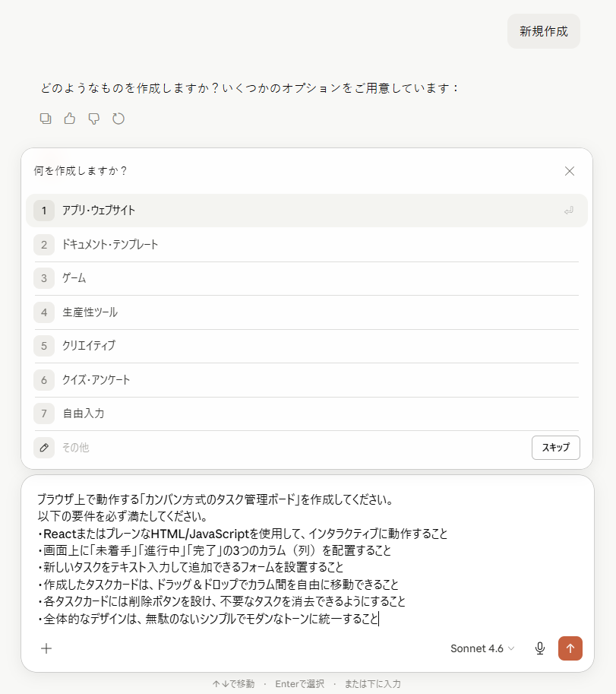Open the Sonnet 4.6 model dropdown

click(x=482, y=648)
